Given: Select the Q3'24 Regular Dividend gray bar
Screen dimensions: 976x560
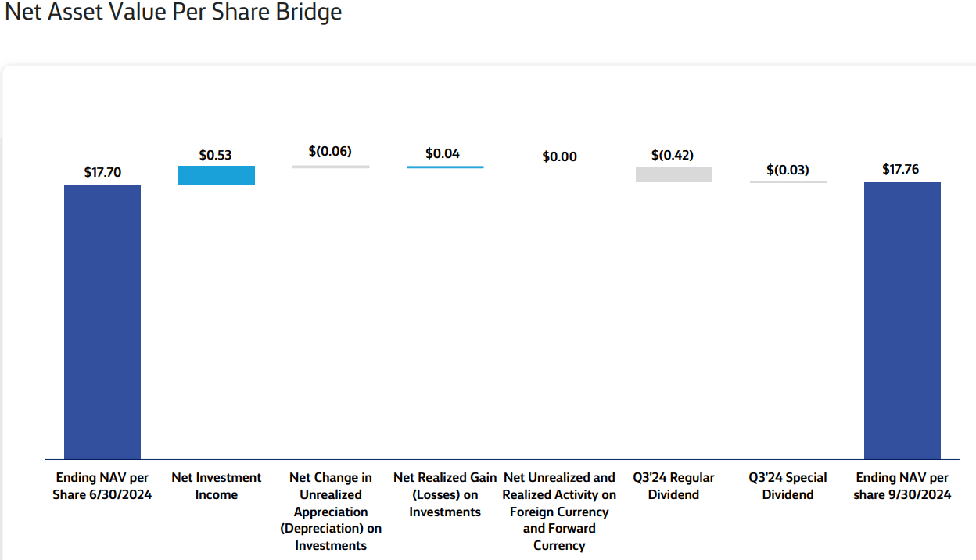Looking at the screenshot, I should (x=673, y=174).
